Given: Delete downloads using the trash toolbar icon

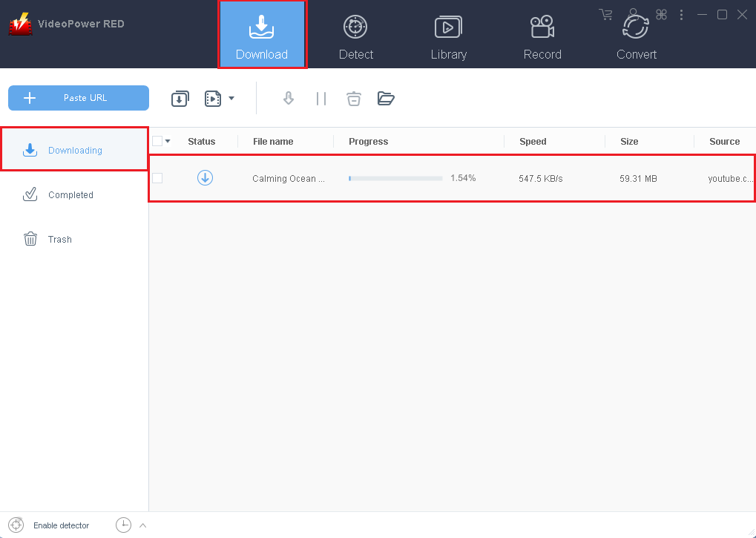Looking at the screenshot, I should pos(353,98).
